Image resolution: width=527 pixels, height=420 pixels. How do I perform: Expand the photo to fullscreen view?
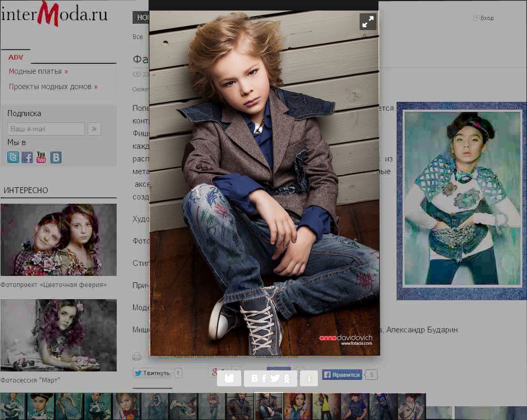point(368,22)
